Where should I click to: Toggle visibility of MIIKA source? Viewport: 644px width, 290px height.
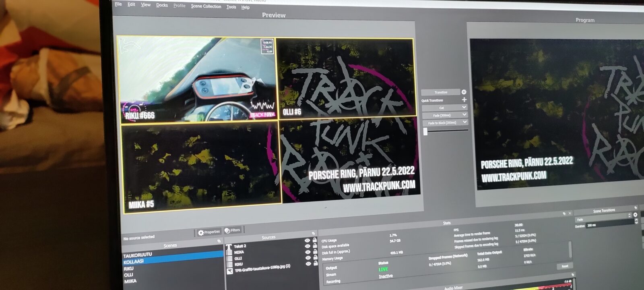coord(308,246)
